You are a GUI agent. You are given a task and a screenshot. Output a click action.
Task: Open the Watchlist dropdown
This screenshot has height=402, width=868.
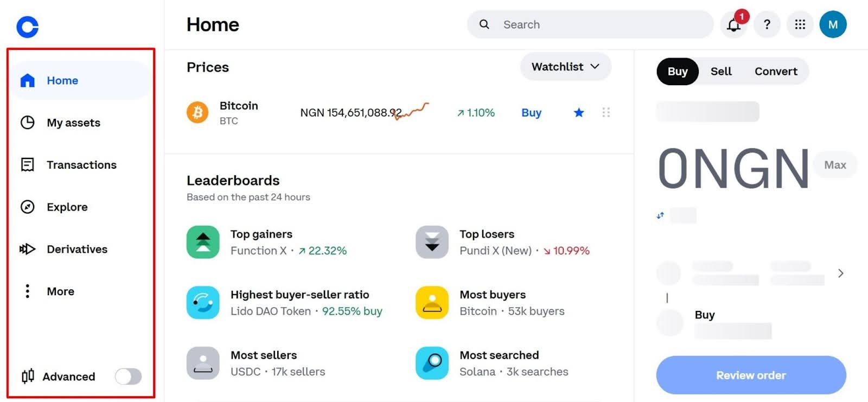[565, 67]
